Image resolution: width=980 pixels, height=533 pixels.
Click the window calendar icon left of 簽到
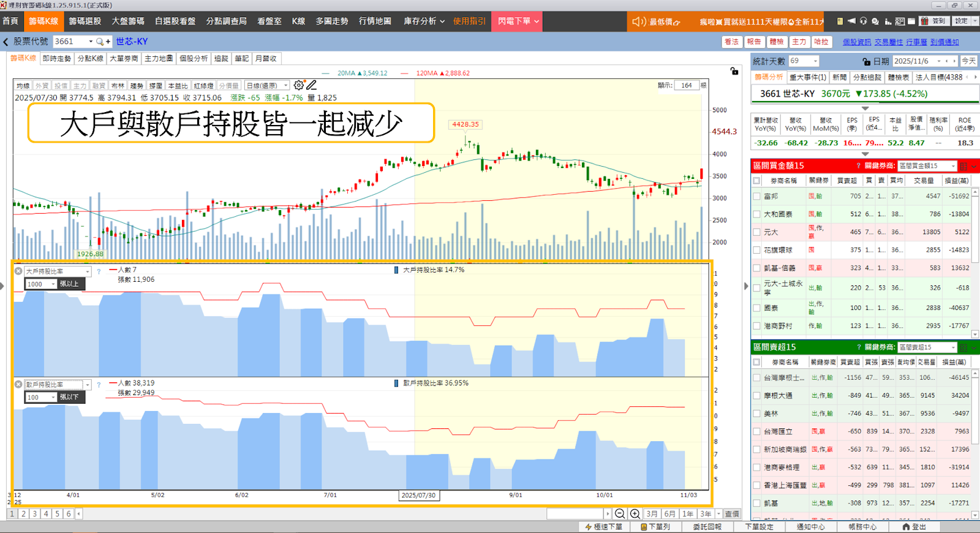(911, 21)
